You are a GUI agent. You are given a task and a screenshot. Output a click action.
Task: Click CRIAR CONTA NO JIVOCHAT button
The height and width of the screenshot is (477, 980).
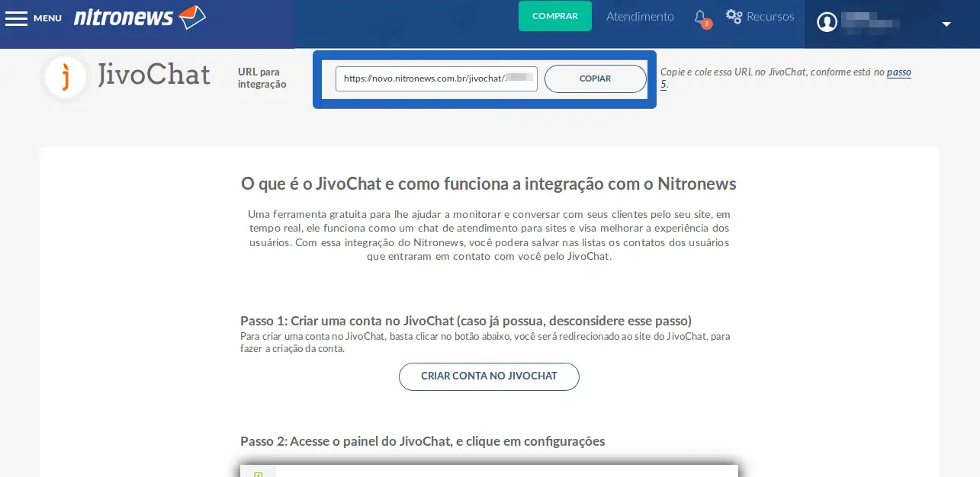pos(489,376)
